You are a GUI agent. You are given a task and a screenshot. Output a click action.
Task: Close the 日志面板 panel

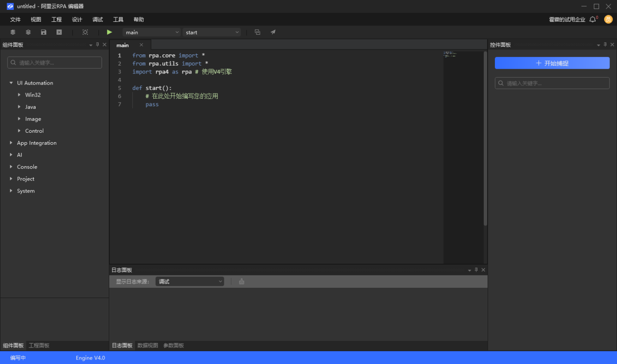[483, 270]
